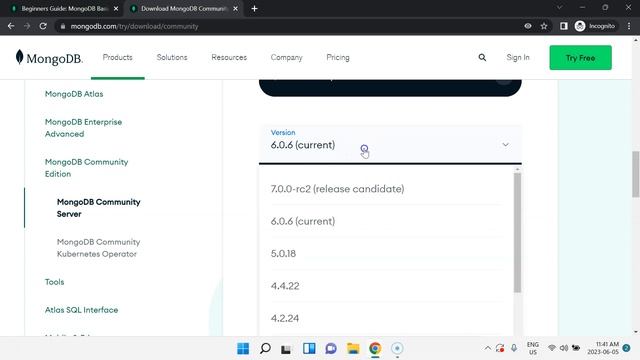Open tab search chevron in title bar

coord(560,8)
